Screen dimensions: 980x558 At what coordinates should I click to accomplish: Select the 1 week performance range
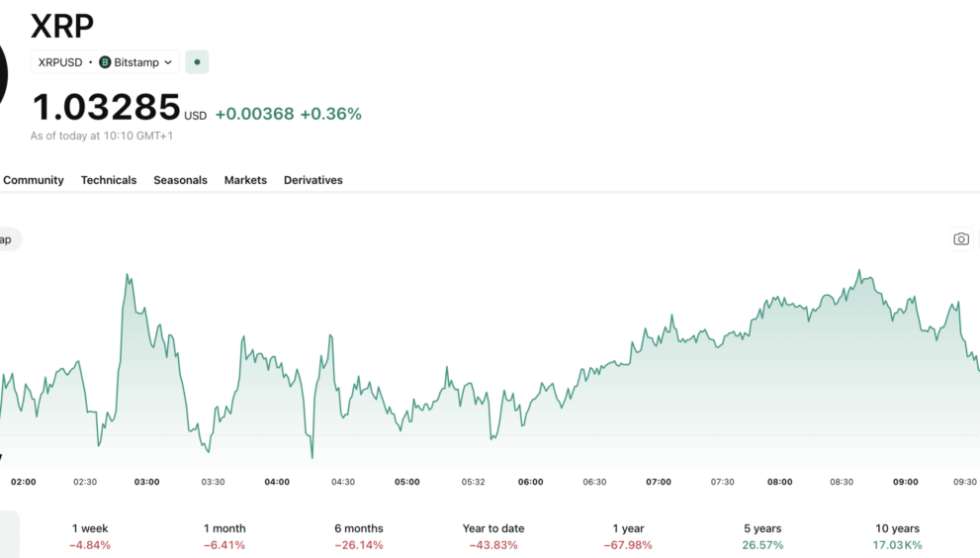pos(90,536)
